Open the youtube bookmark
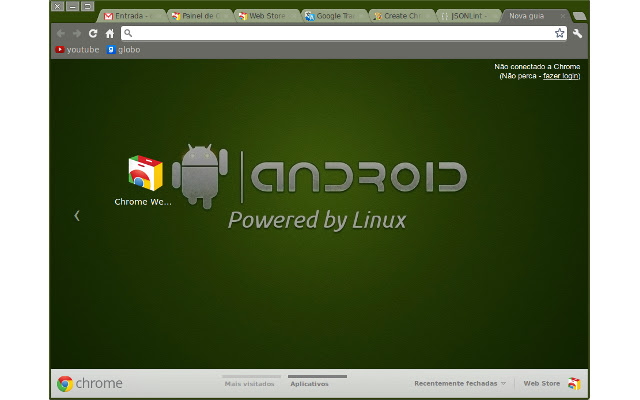 [77, 50]
